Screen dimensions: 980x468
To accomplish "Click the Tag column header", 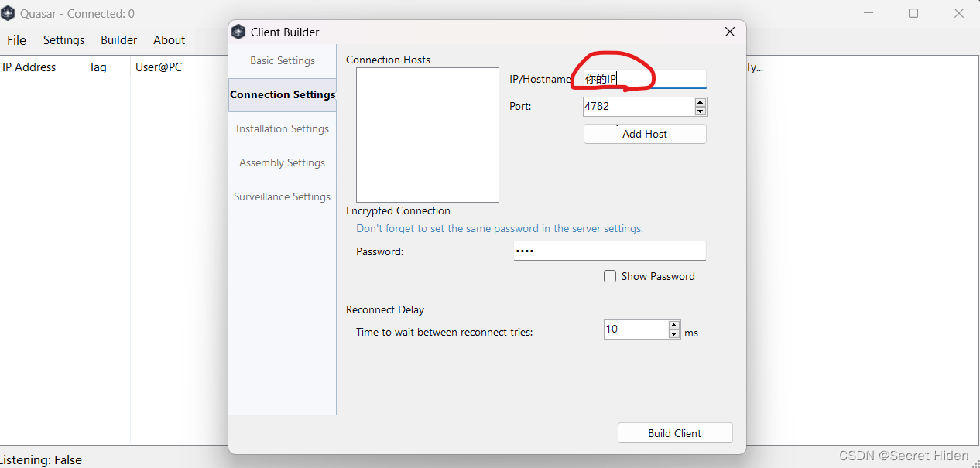I will [107, 67].
